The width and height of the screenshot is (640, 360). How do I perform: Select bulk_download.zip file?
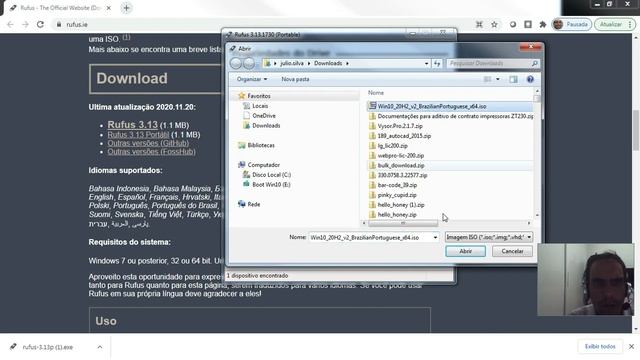click(401, 165)
